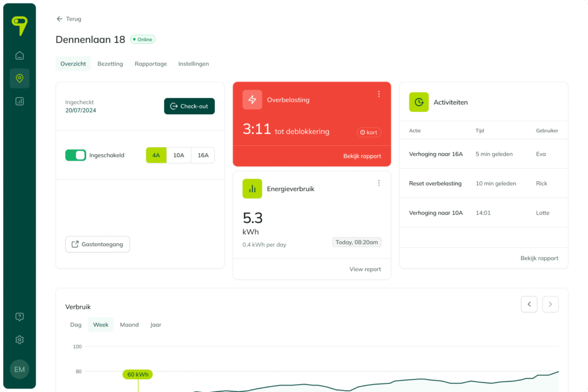Viewport: 588px width, 392px height.
Task: Select the Maand view for Verbruik
Action: [129, 325]
